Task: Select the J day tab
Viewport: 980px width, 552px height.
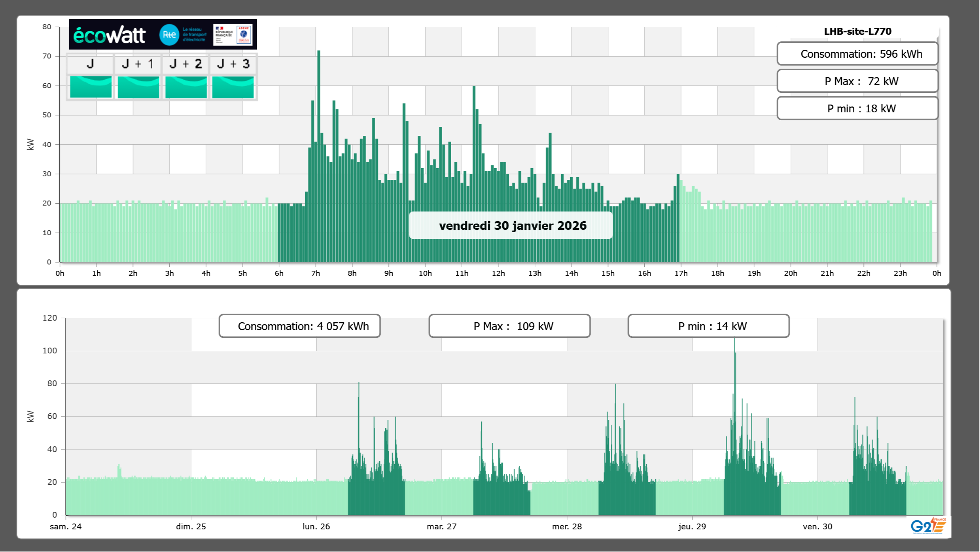Action: (90, 64)
